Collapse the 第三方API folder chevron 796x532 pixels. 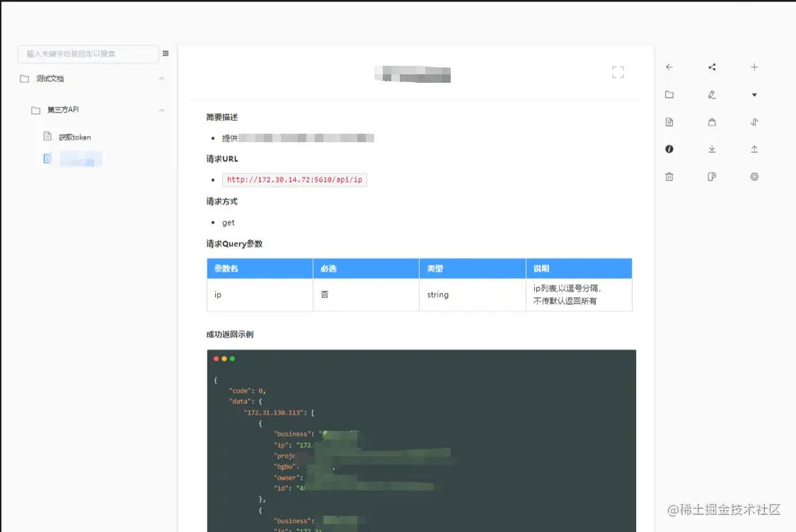pos(161,110)
